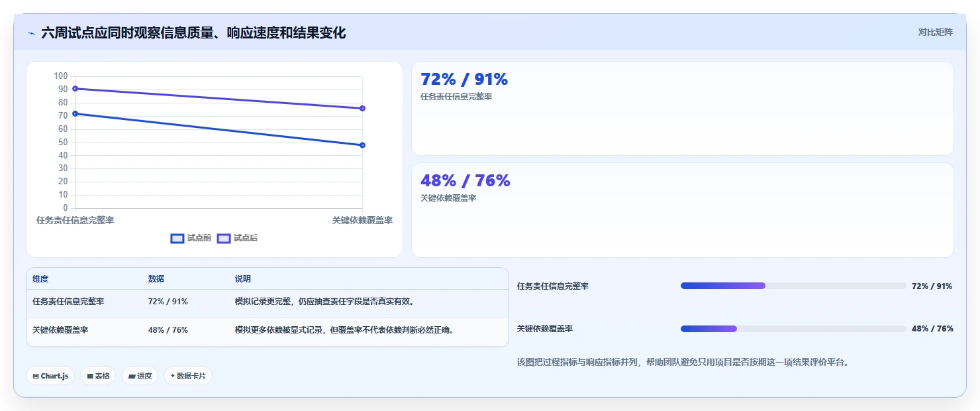Click table data cell 48% / 76%
This screenshot has height=411, width=980.
(x=168, y=330)
